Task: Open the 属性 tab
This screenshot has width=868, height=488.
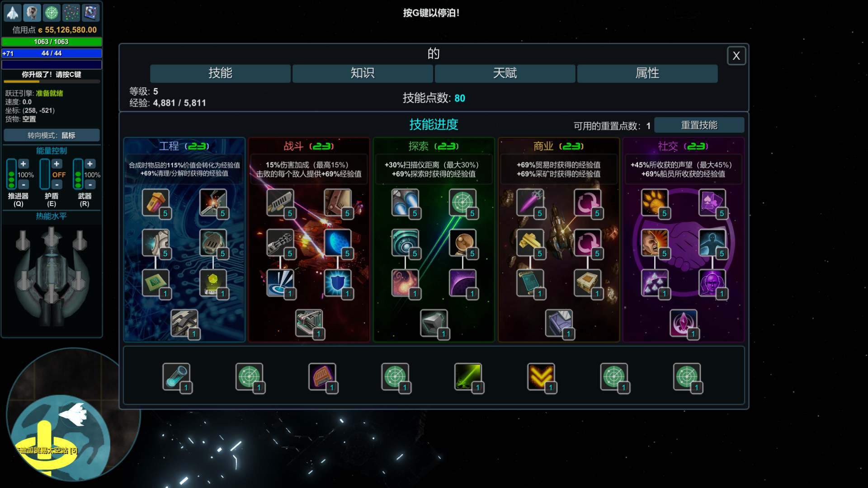Action: point(647,73)
